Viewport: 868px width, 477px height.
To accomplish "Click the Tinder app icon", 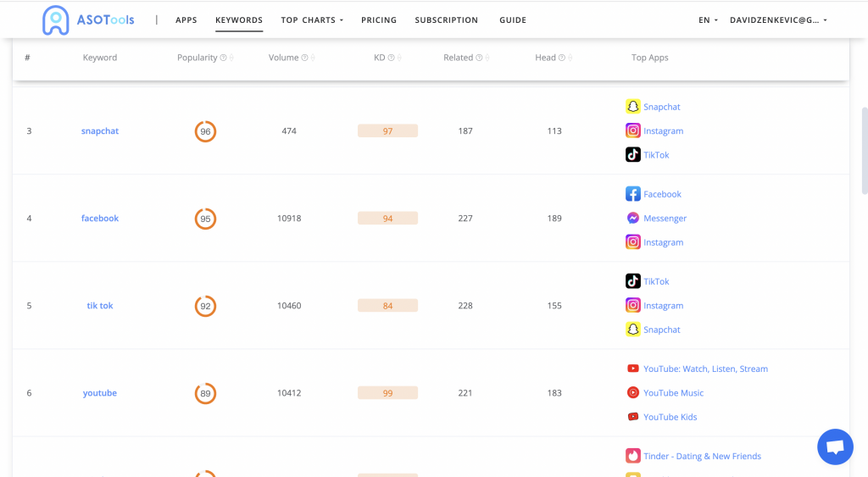I will pyautogui.click(x=632, y=456).
